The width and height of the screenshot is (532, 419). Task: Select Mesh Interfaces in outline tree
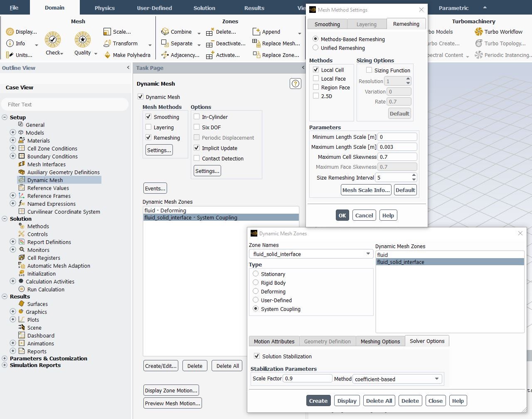(x=47, y=164)
